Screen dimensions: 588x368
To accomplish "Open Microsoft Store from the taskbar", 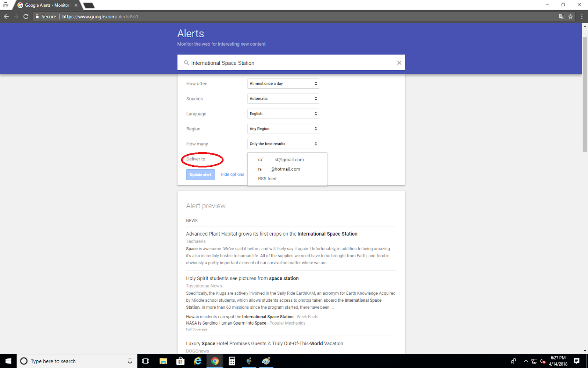I will point(180,361).
